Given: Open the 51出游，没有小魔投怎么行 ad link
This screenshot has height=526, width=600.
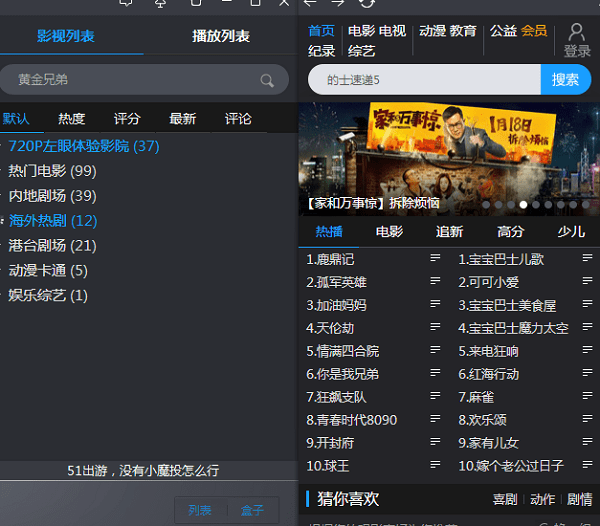Looking at the screenshot, I should (x=143, y=471).
